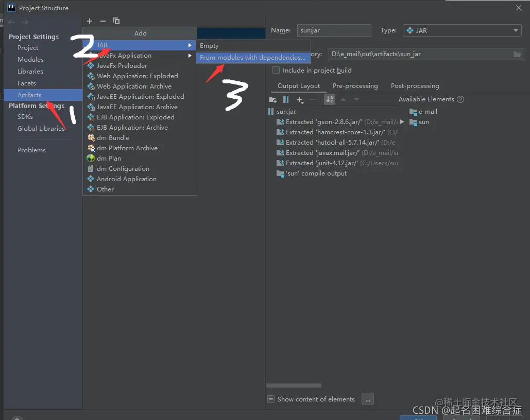The width and height of the screenshot is (530, 420).
Task: Click the forward navigation arrow
Action: pos(25,22)
